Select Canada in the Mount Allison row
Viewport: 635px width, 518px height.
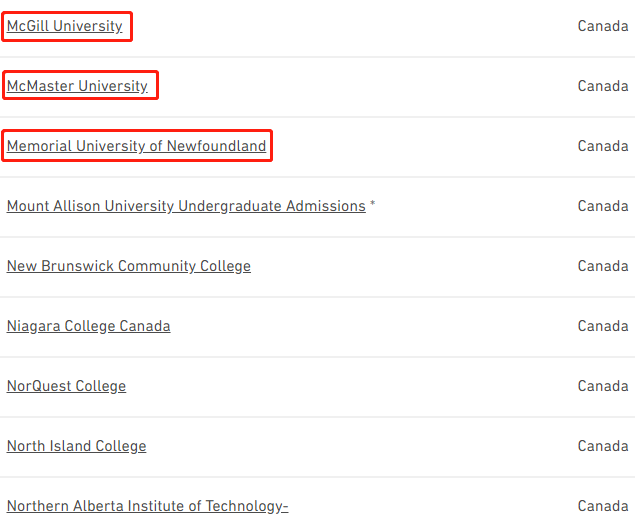pos(603,206)
